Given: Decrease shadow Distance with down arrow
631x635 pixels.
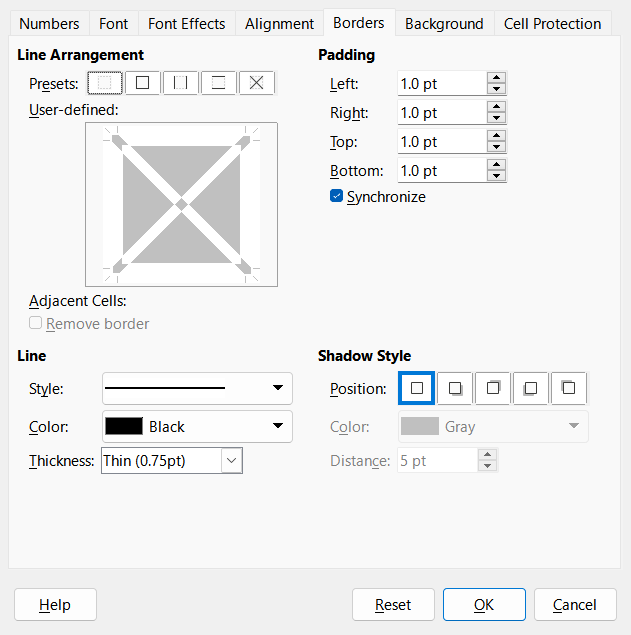Looking at the screenshot, I should click(x=488, y=466).
